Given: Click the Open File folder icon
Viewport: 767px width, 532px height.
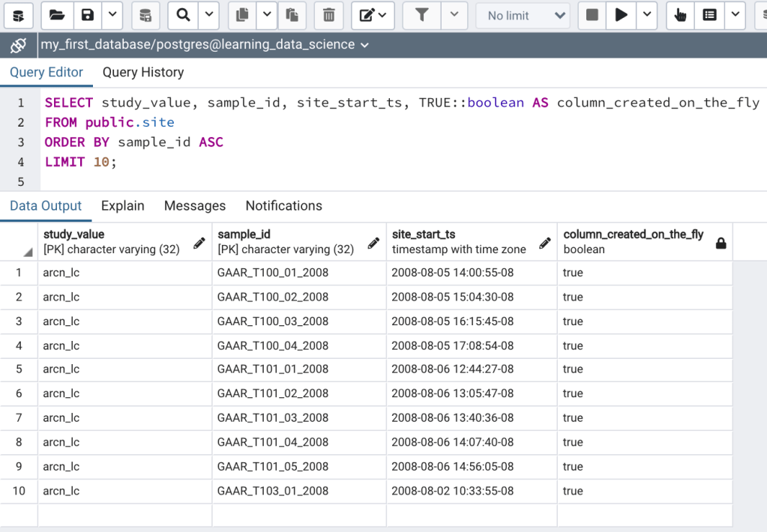Looking at the screenshot, I should [57, 15].
